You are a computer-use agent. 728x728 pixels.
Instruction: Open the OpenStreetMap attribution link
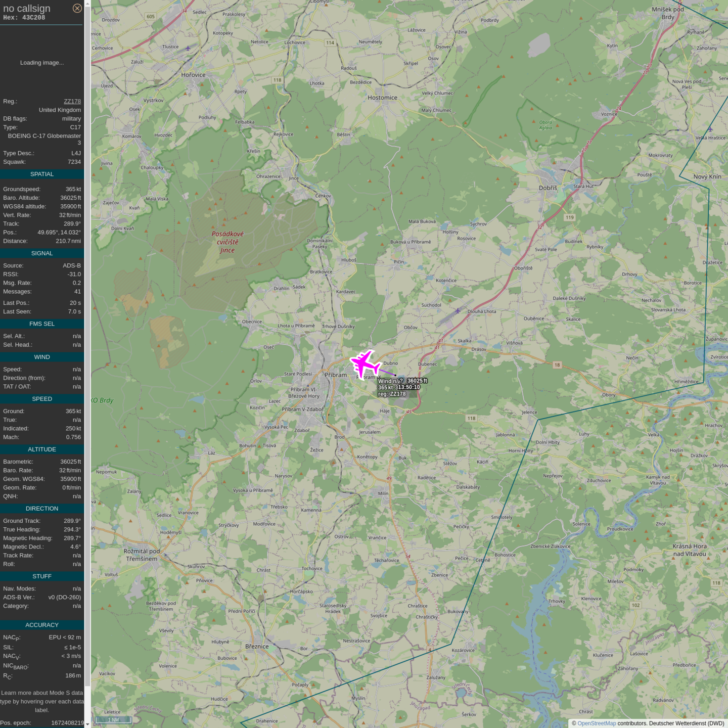[597, 723]
